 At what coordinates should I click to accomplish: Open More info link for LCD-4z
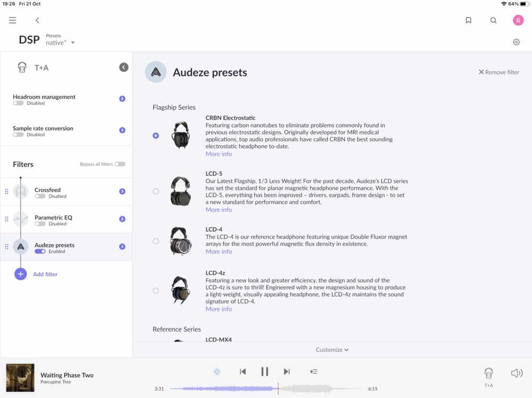[x=219, y=309]
